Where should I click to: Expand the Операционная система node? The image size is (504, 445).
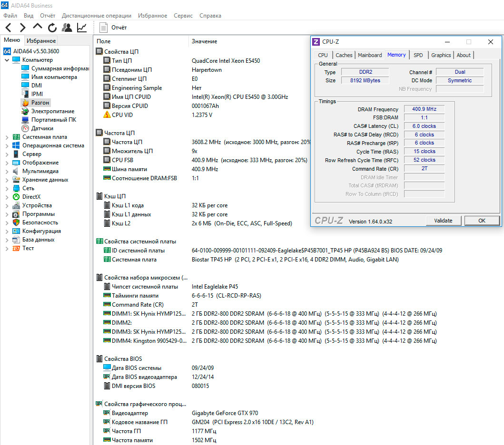7,146
